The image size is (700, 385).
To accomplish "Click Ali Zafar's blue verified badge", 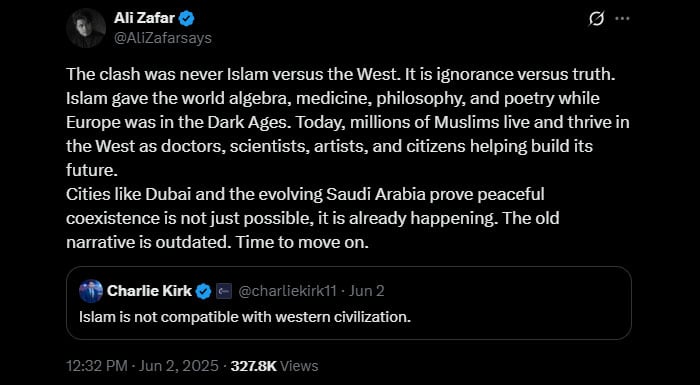I will [x=187, y=19].
